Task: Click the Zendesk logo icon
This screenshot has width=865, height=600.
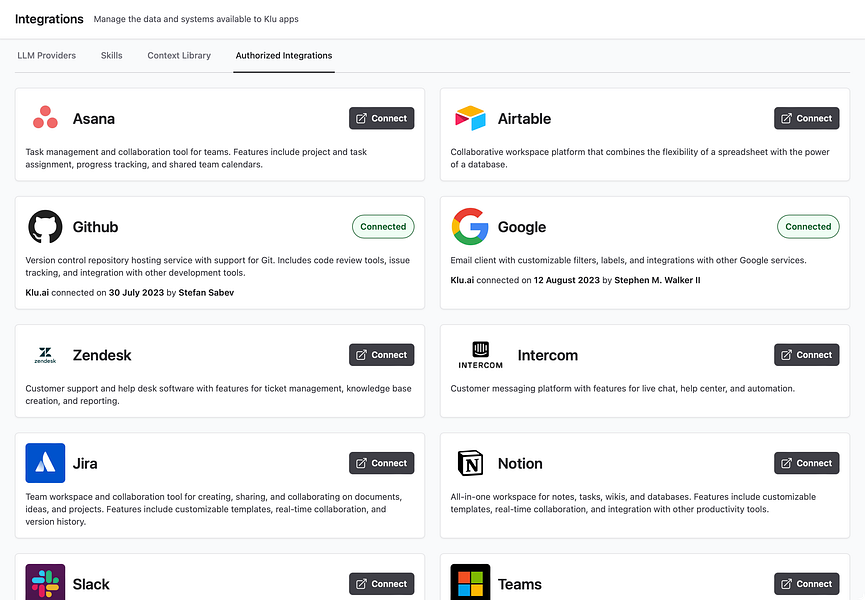Action: pyautogui.click(x=45, y=355)
